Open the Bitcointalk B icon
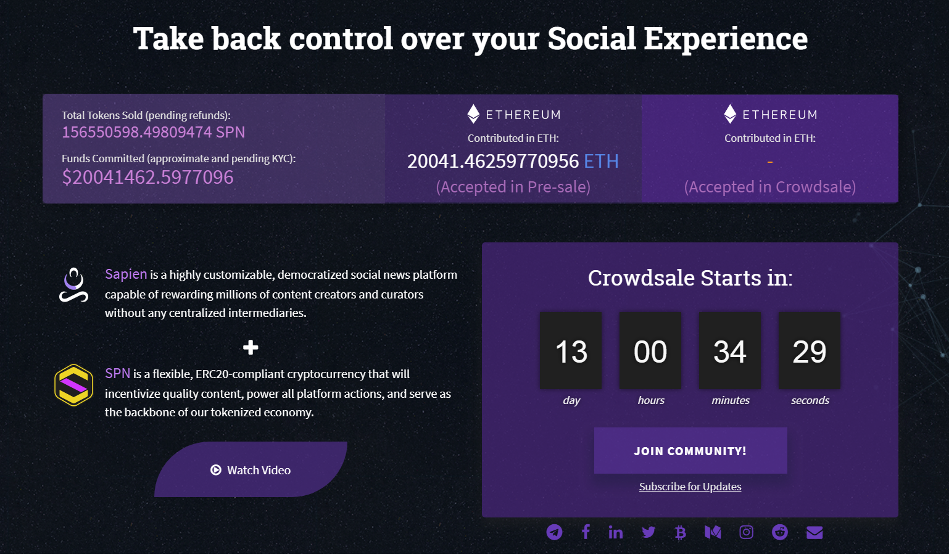The height and width of the screenshot is (560, 949). [680, 532]
